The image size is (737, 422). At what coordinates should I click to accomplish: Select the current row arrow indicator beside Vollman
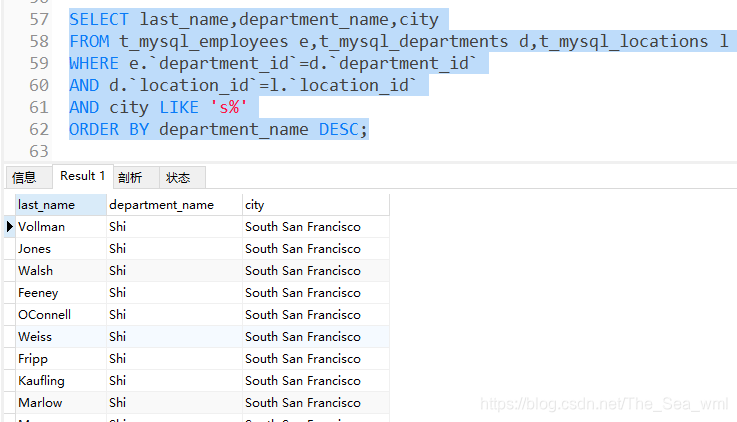(x=9, y=227)
